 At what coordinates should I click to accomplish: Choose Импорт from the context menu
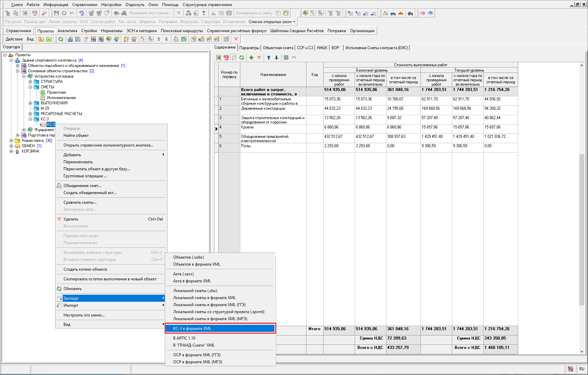pyautogui.click(x=71, y=305)
